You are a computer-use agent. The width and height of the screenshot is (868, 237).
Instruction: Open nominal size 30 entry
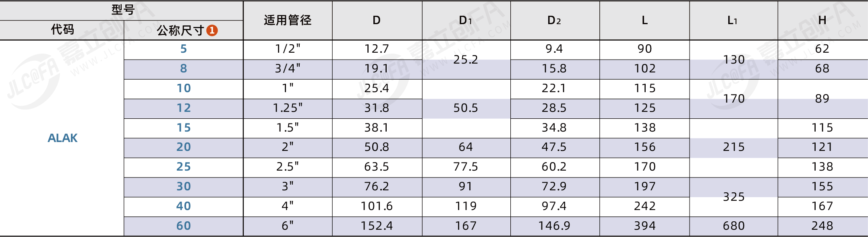click(184, 187)
